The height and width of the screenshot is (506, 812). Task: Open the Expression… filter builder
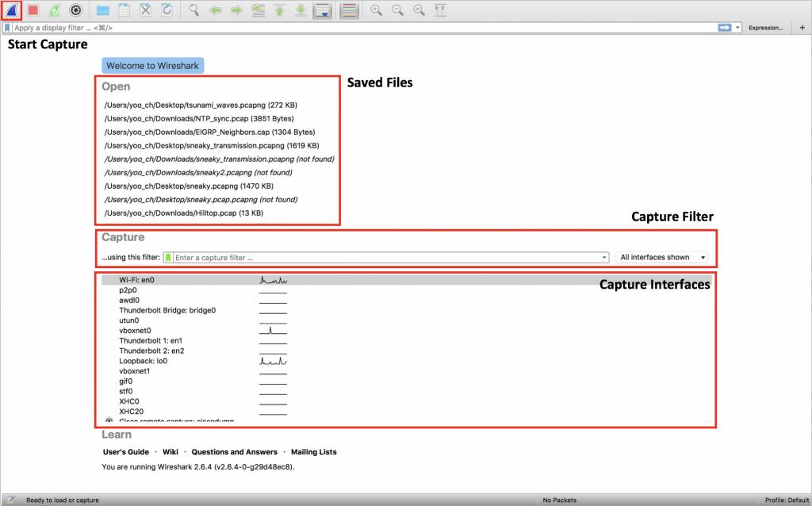click(x=765, y=28)
